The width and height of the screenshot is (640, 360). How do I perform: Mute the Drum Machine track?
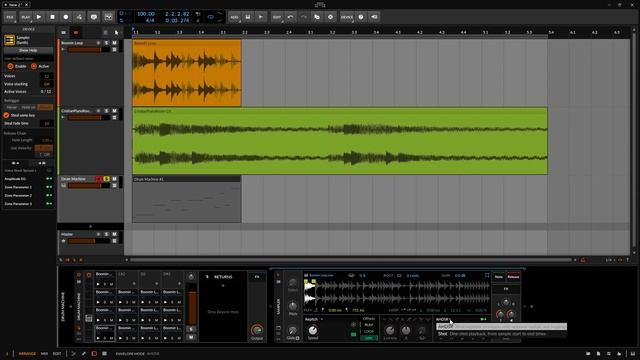tap(114, 179)
